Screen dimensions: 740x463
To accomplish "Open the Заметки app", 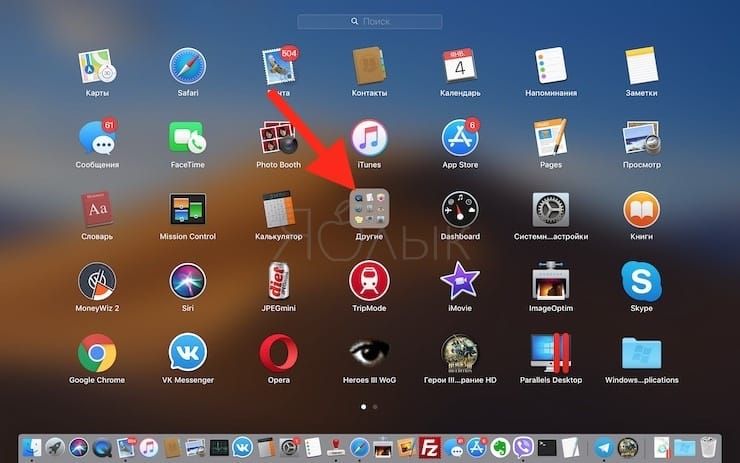I will (x=641, y=67).
